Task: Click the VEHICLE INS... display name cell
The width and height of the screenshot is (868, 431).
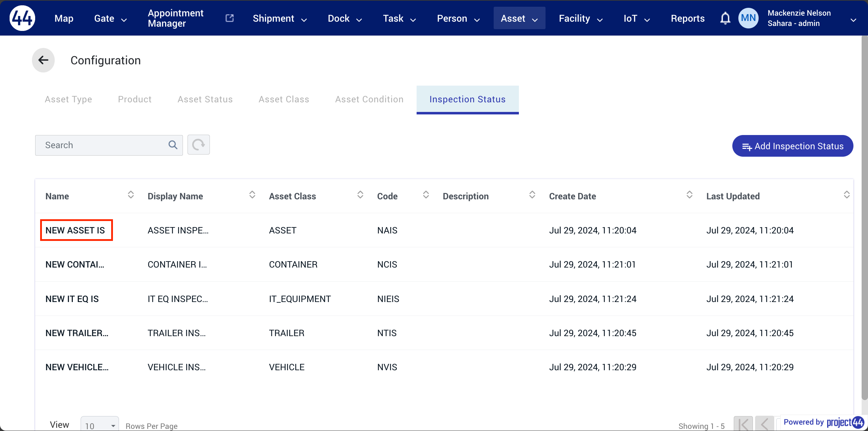Action: click(x=177, y=367)
